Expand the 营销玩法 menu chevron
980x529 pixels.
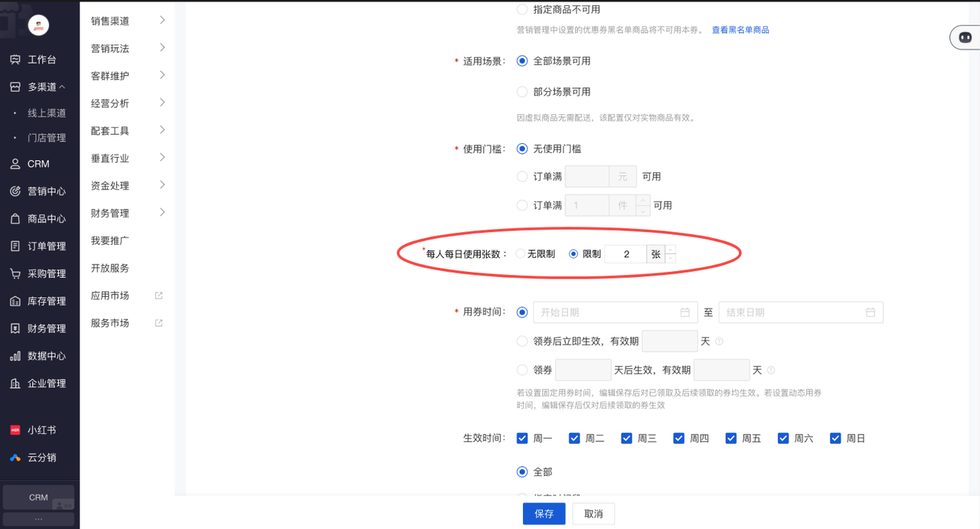[x=162, y=48]
